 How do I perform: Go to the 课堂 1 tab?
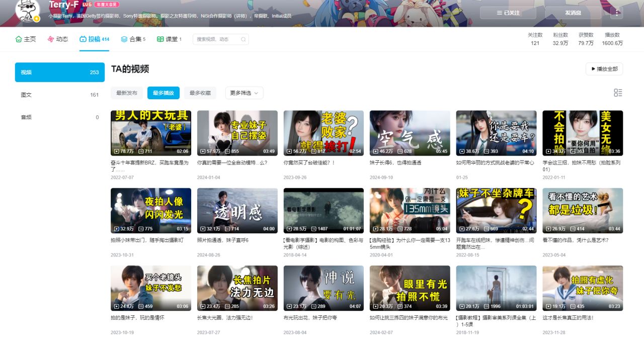click(x=169, y=39)
